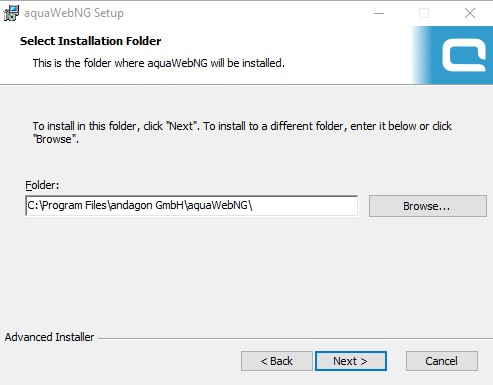493x385 pixels.
Task: Click the installer icon in title bar
Action: [11, 13]
